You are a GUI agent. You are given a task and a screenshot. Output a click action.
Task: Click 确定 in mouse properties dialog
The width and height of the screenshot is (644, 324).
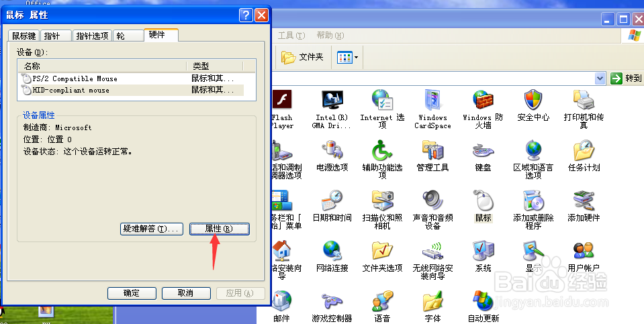click(x=132, y=293)
